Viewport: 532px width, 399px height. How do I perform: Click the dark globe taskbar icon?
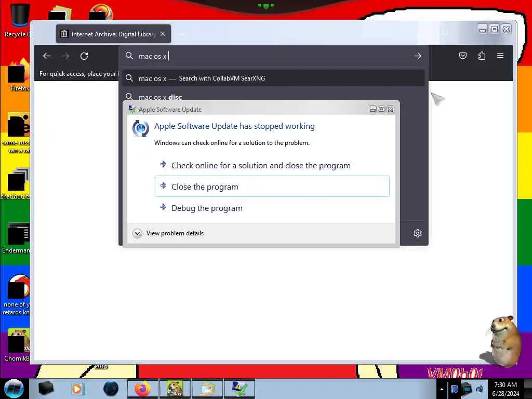click(x=111, y=389)
